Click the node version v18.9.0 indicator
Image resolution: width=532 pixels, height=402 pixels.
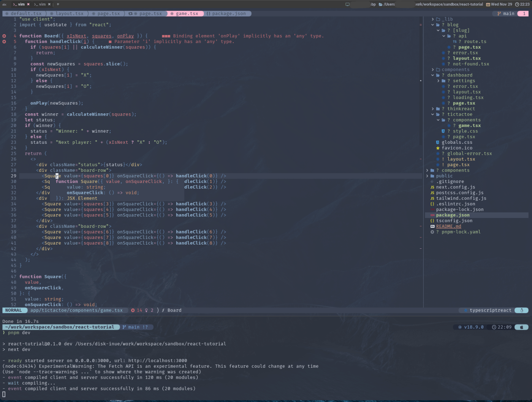pyautogui.click(x=471, y=327)
